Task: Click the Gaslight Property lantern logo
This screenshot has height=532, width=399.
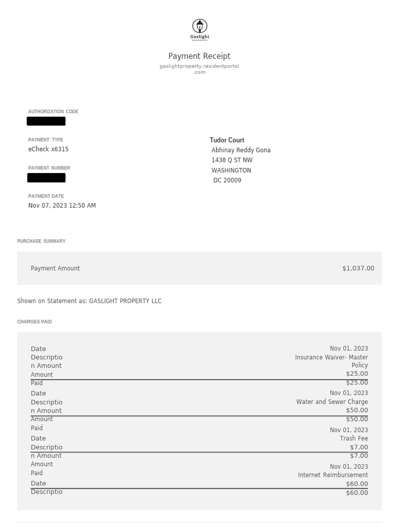Action: pos(199,29)
